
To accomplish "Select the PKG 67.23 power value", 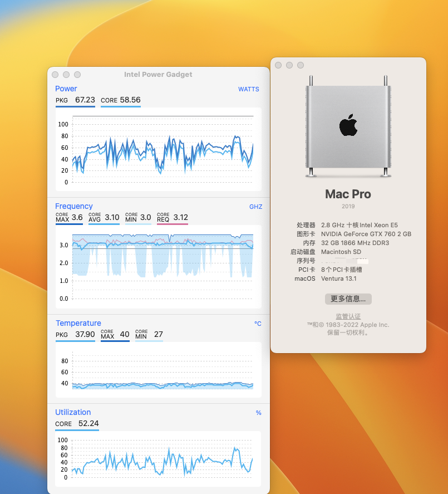I will coord(75,100).
